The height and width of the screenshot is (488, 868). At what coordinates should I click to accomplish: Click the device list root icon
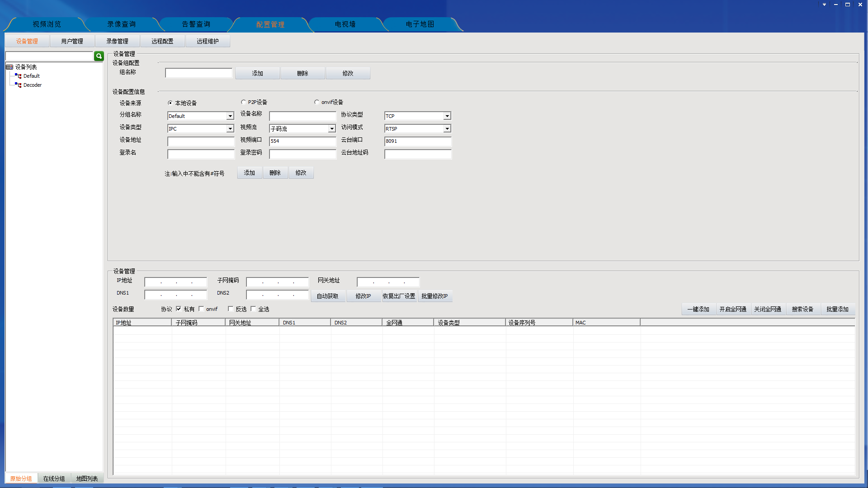click(x=9, y=67)
